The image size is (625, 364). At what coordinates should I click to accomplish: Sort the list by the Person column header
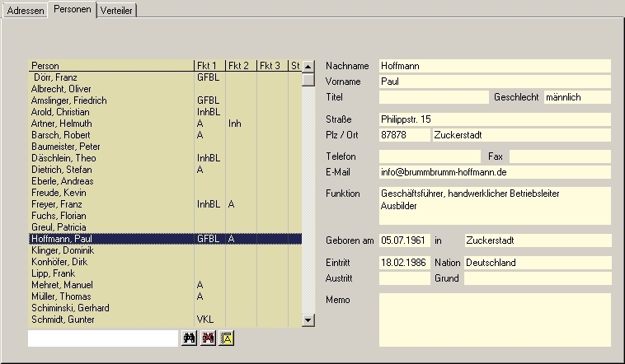[110, 66]
